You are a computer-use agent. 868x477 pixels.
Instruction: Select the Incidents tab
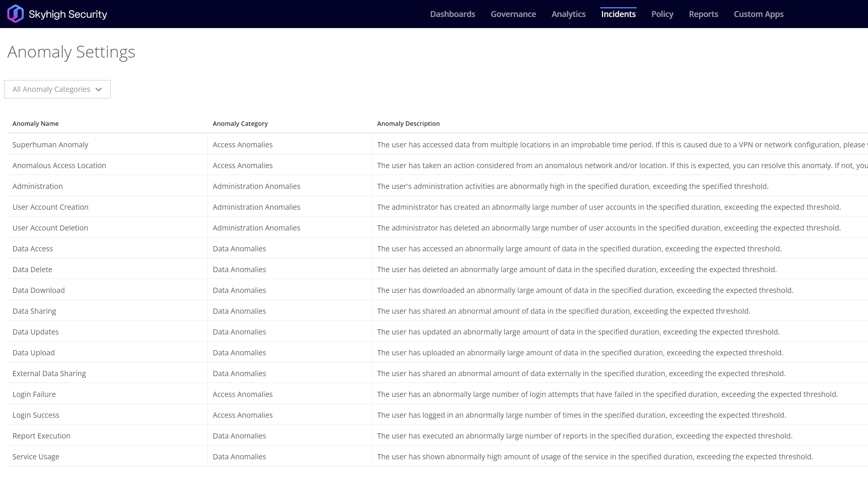[618, 14]
